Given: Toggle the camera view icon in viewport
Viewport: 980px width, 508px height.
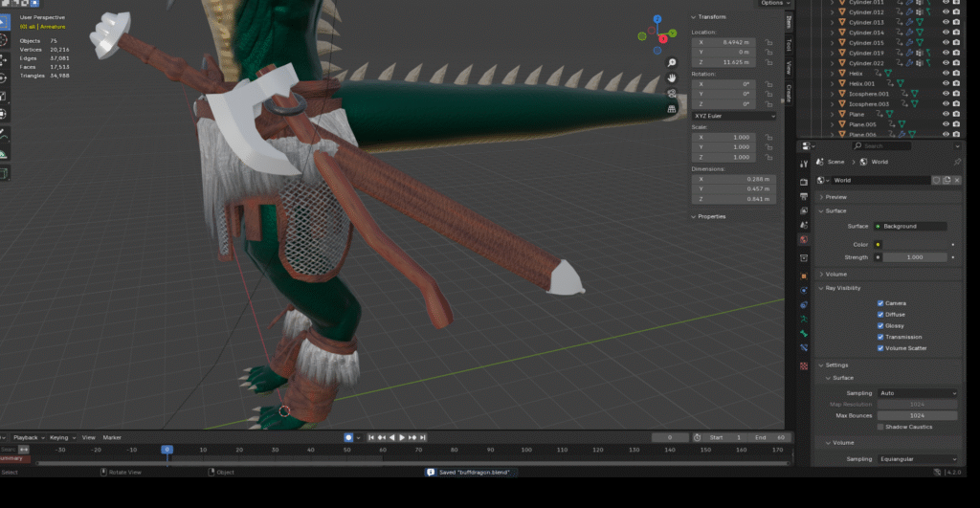Looking at the screenshot, I should (673, 93).
